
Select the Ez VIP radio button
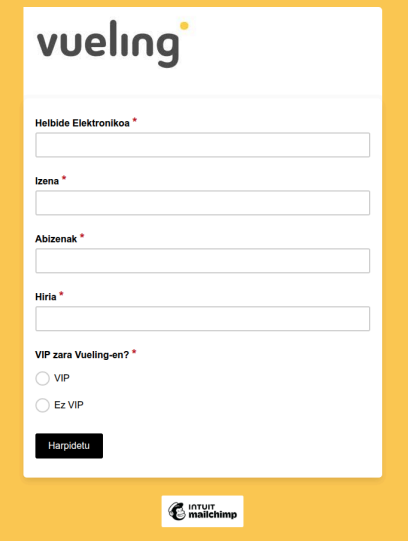(43, 405)
